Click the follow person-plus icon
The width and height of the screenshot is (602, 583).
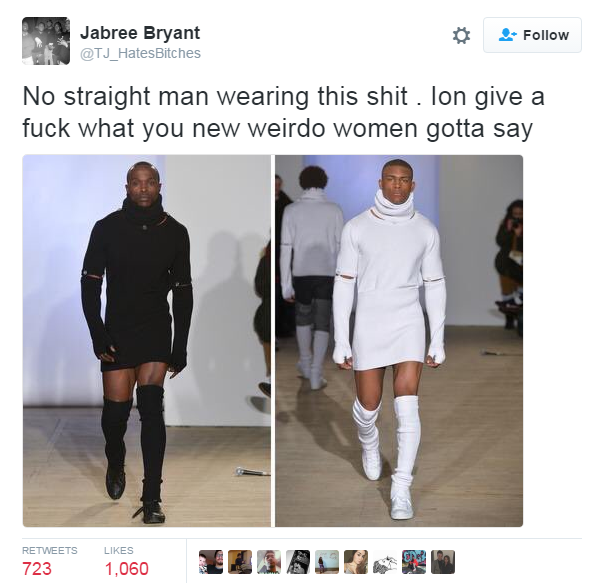(x=507, y=35)
